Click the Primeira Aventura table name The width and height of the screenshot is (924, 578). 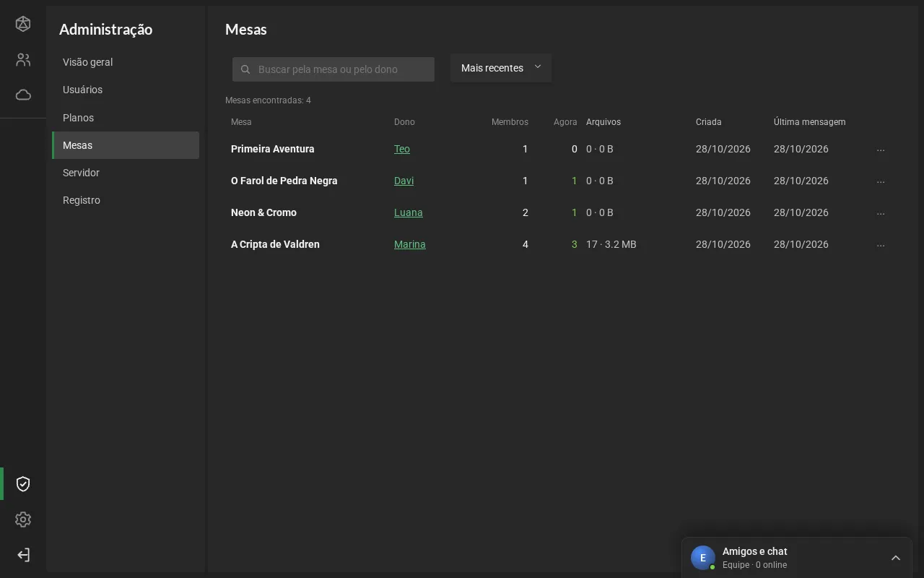click(273, 149)
